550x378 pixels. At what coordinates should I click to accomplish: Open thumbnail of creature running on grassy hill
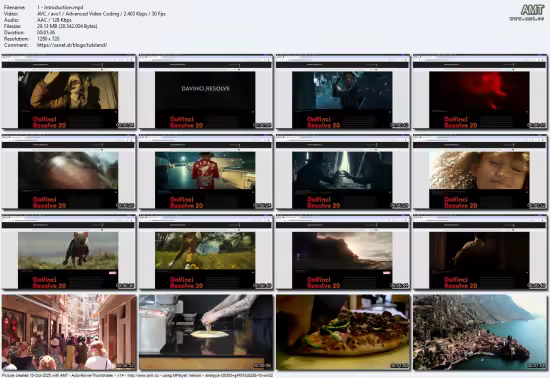coord(68,252)
